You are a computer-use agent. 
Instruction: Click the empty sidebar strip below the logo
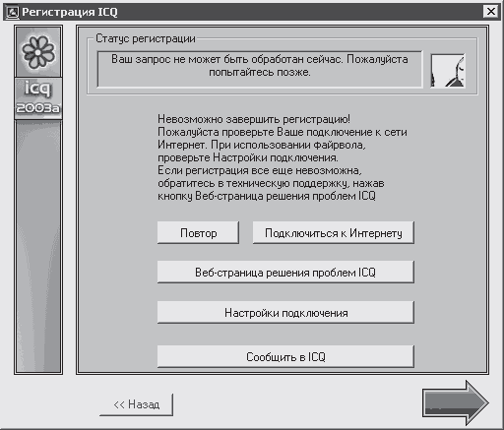38,246
